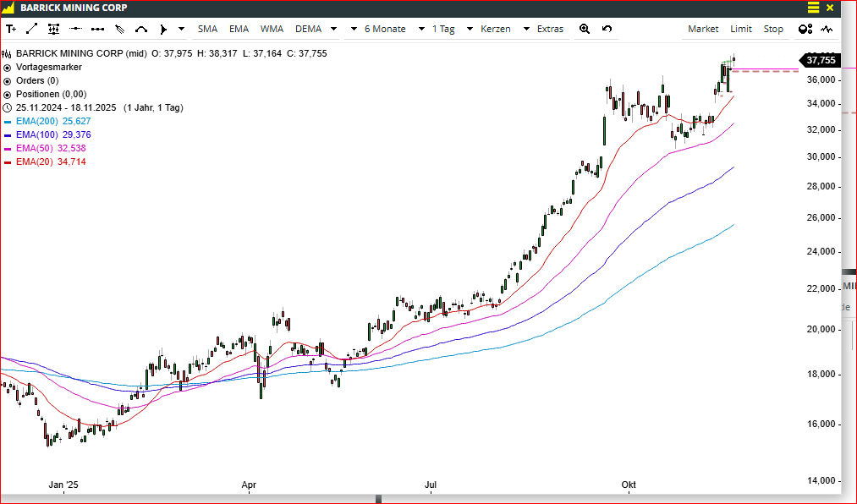Select the arc curve drawing tool
This screenshot has height=504, width=857.
[141, 29]
